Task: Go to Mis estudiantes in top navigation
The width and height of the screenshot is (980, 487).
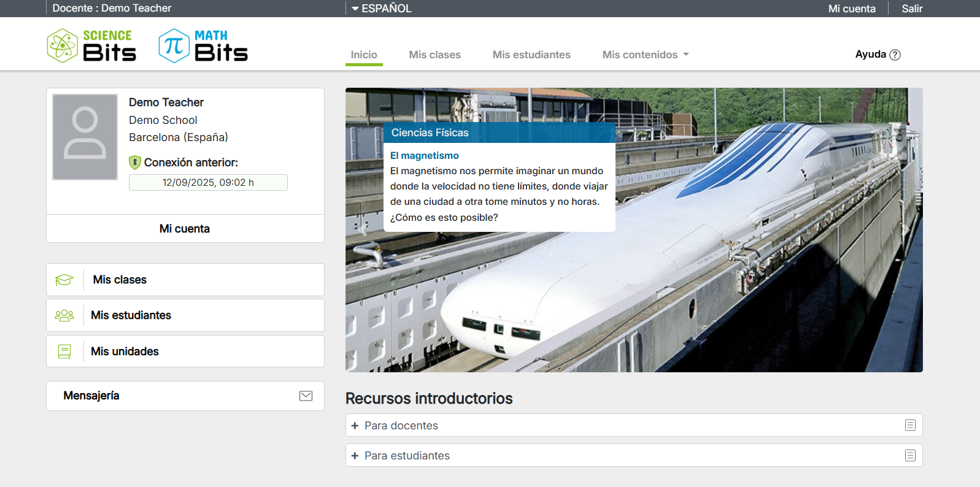Action: 531,55
